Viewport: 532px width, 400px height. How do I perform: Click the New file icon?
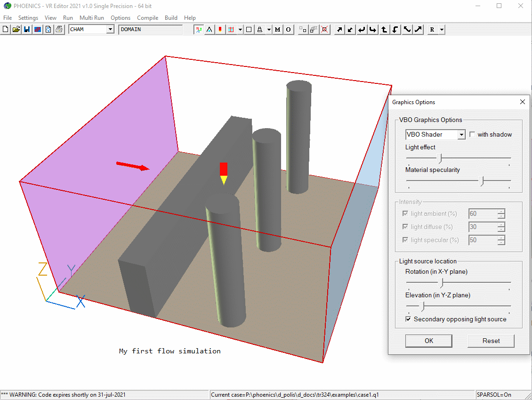pyautogui.click(x=5, y=30)
